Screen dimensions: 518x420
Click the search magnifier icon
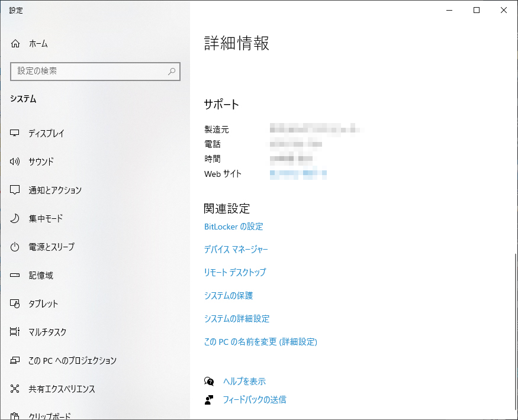point(172,72)
